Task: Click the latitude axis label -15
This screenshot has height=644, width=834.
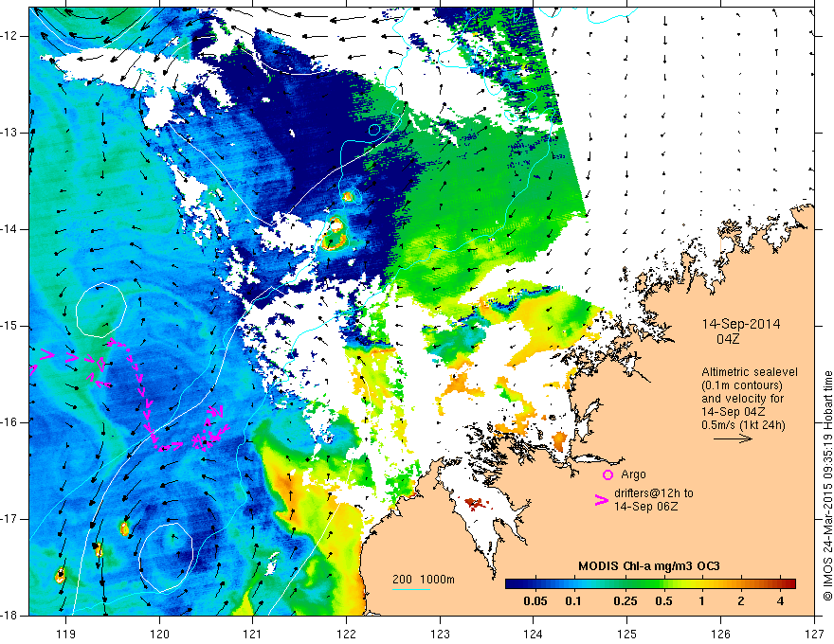Action: pyautogui.click(x=9, y=326)
